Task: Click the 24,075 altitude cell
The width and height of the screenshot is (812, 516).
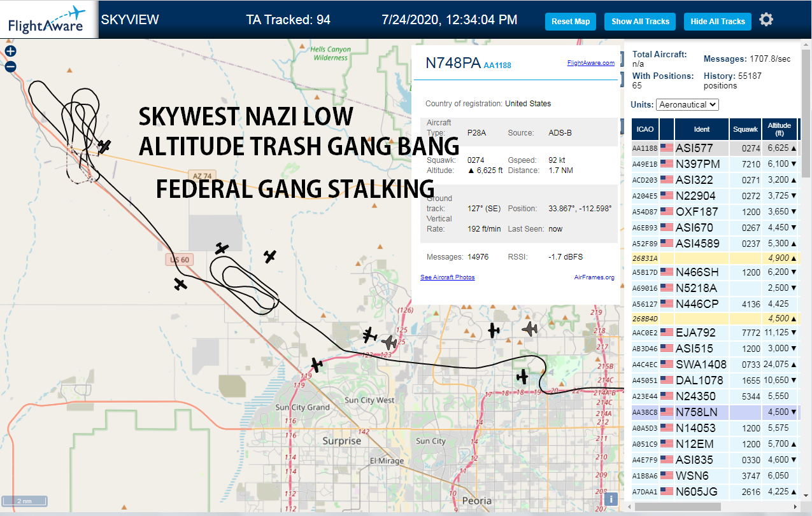Action: click(778, 365)
